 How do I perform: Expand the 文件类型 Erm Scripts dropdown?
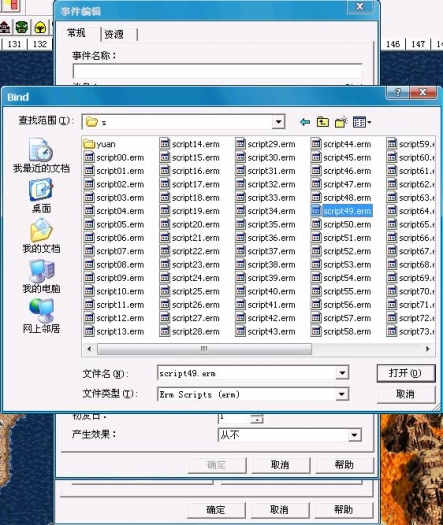coord(342,394)
